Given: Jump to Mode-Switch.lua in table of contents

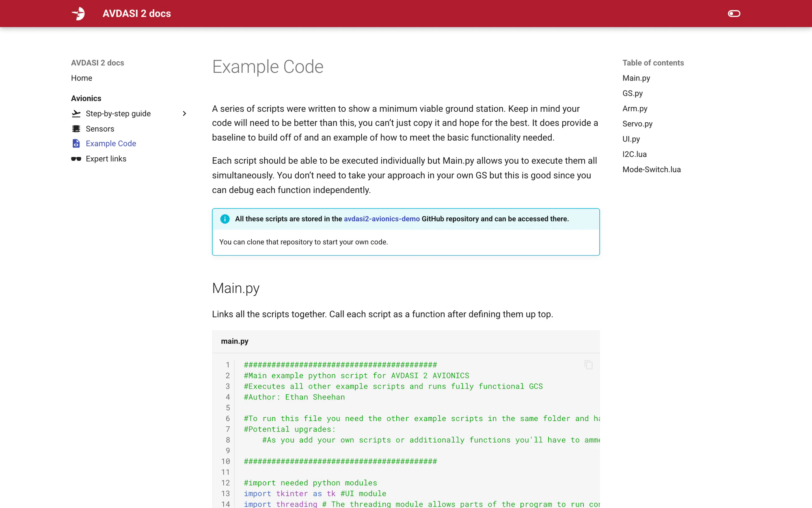Looking at the screenshot, I should coord(652,169).
